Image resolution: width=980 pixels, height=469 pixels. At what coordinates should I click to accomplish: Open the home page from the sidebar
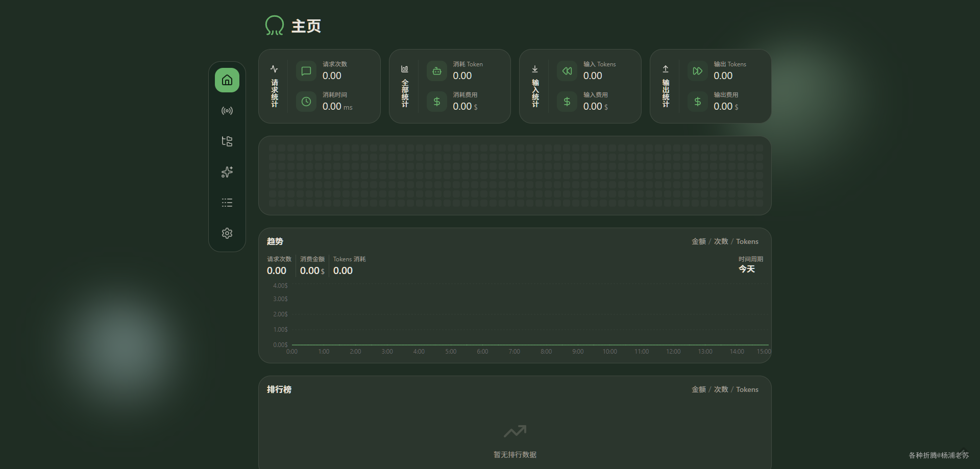(x=227, y=80)
